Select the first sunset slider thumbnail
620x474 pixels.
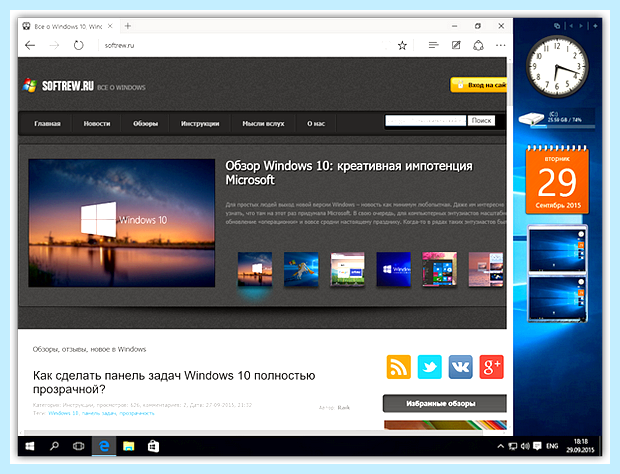(255, 269)
